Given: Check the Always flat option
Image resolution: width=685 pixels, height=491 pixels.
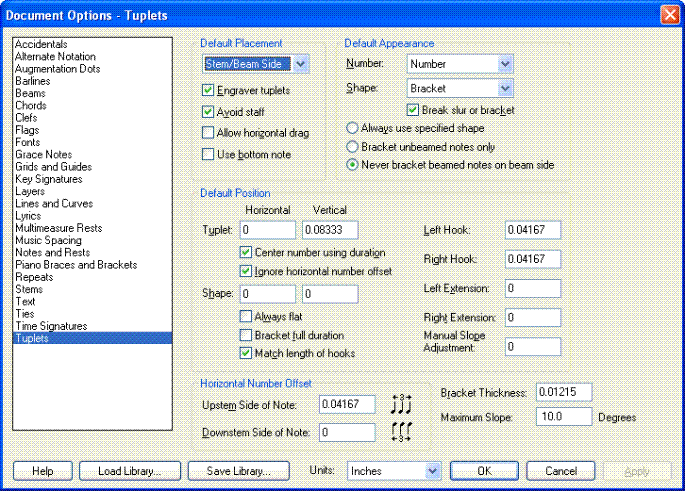Looking at the screenshot, I should [x=246, y=316].
